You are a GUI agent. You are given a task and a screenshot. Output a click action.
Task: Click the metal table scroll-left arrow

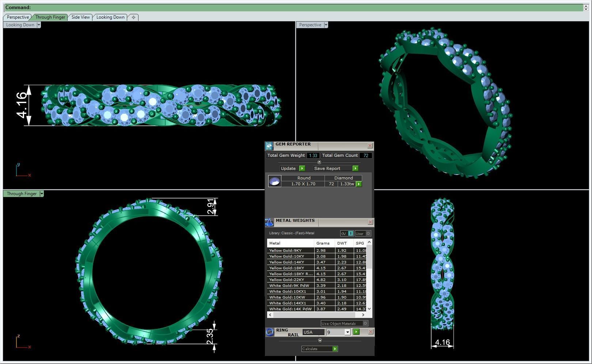pos(270,315)
